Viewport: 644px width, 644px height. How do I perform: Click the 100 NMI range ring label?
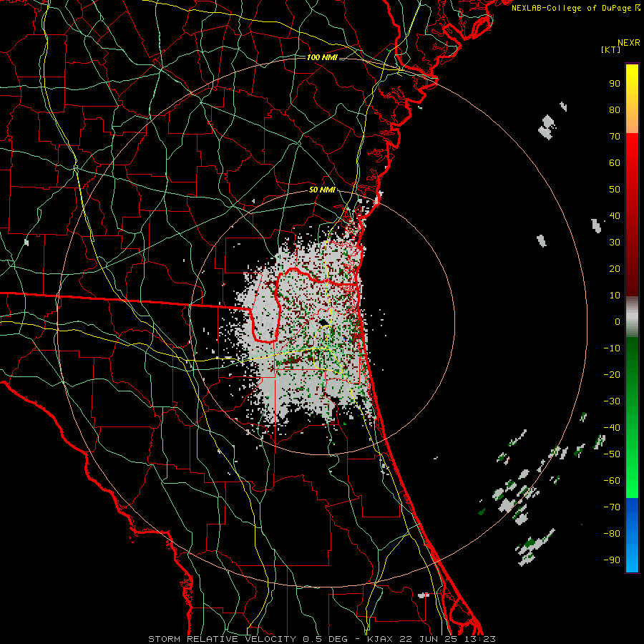322,57
